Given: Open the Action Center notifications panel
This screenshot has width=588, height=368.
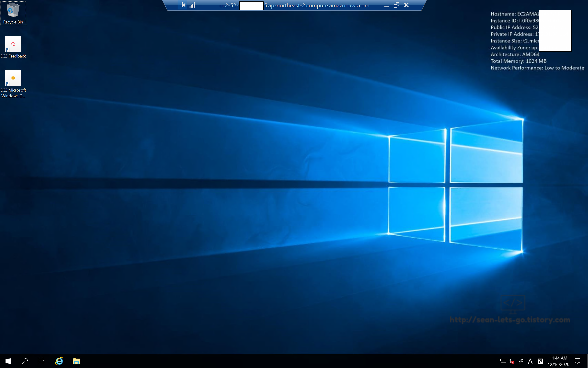Looking at the screenshot, I should click(x=577, y=361).
